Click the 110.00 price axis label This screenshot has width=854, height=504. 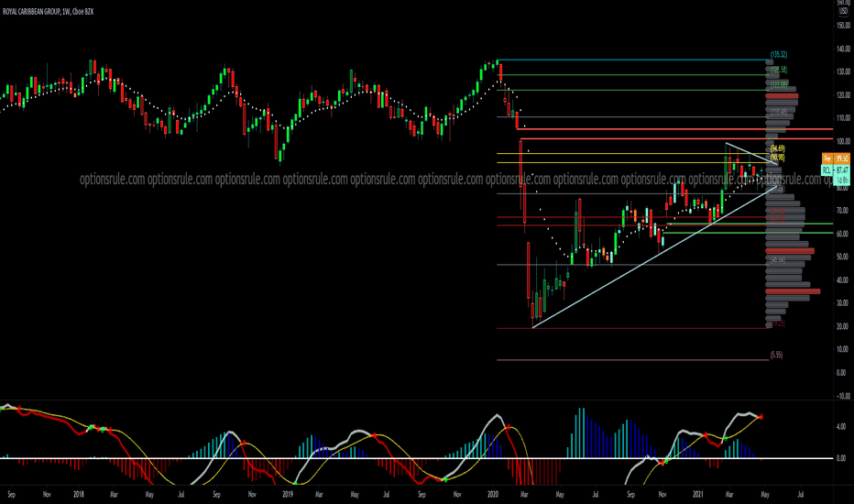(843, 118)
